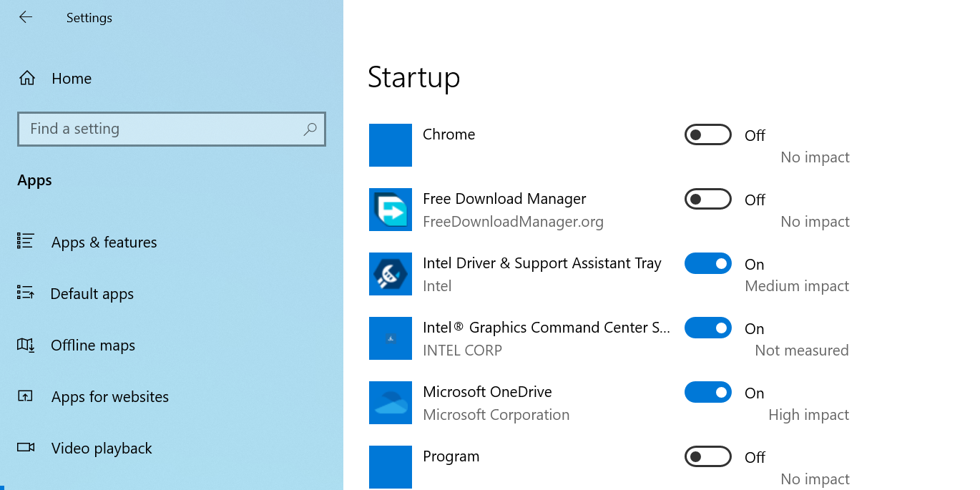Viewport: 980px width, 490px height.
Task: Click the Find a setting search box
Action: point(172,129)
